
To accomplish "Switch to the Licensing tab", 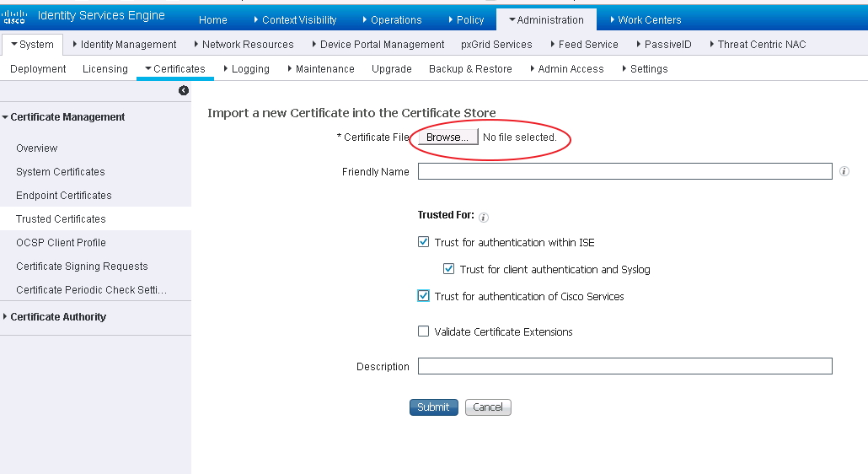I will pos(105,68).
